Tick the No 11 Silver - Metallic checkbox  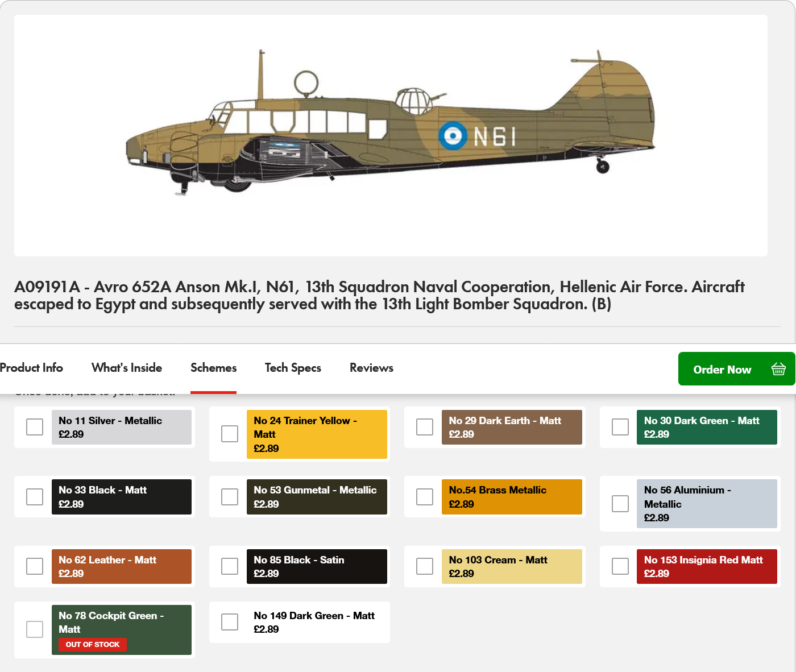pos(35,427)
